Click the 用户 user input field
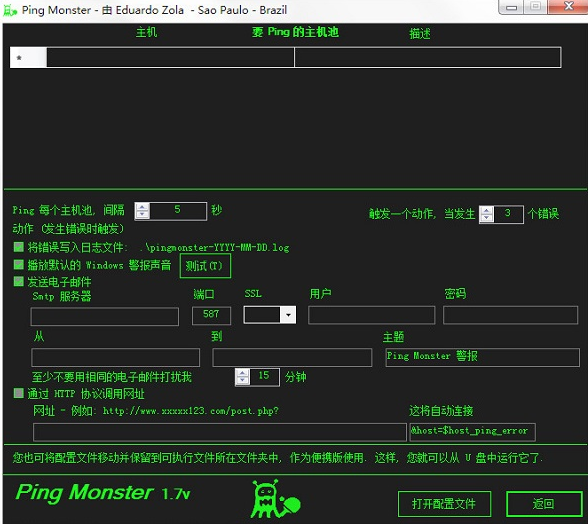The image size is (588, 524). [x=371, y=315]
